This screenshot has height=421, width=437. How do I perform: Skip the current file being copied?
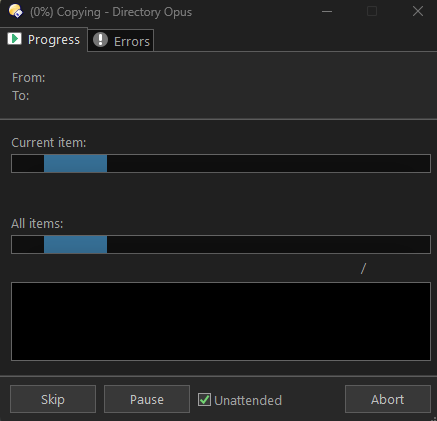pyautogui.click(x=53, y=399)
